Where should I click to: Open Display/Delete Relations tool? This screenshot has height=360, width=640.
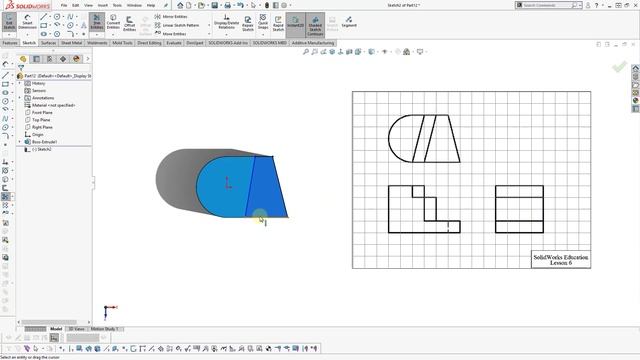point(227,22)
